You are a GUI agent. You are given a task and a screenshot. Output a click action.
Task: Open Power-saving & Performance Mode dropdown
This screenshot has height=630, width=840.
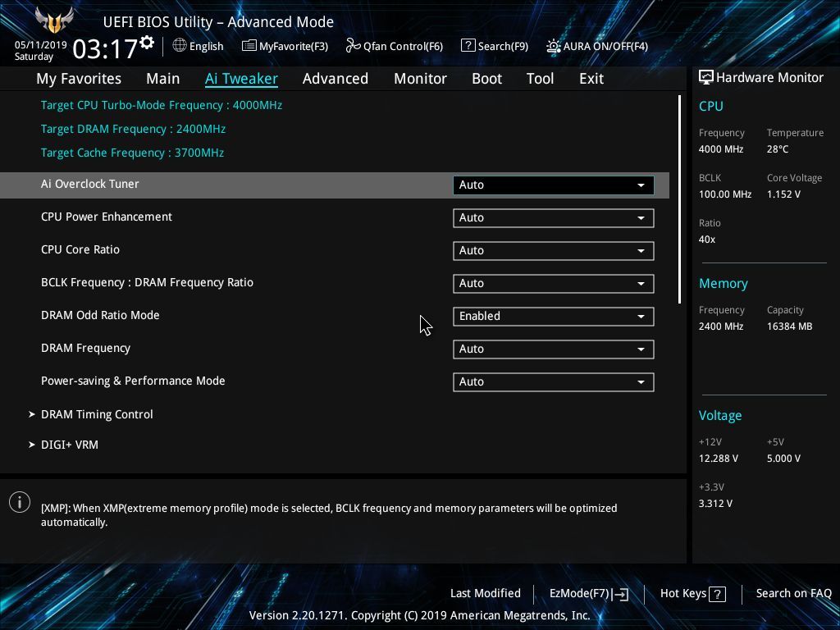click(554, 382)
